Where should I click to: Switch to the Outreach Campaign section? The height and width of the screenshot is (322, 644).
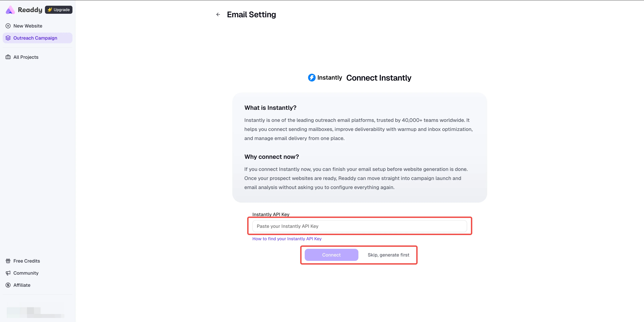pyautogui.click(x=35, y=38)
